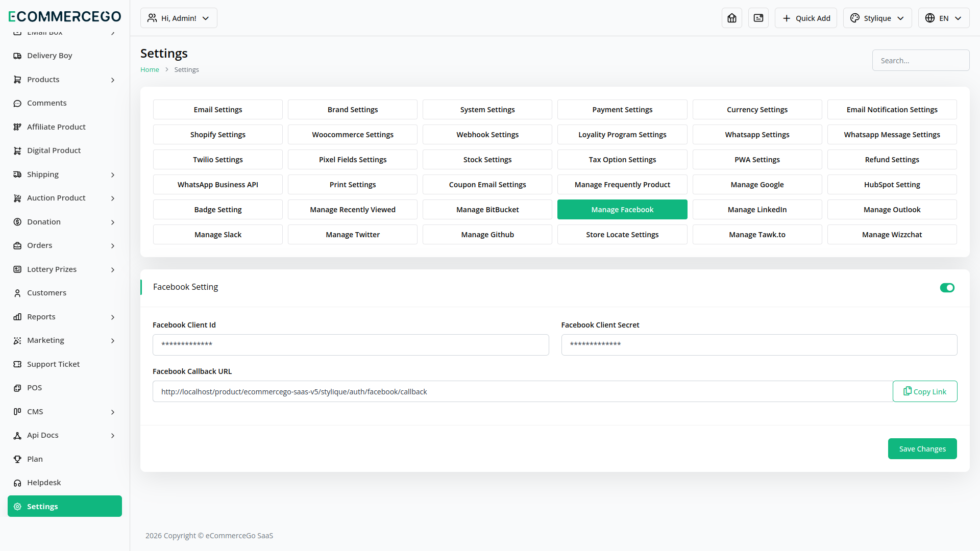Expand the Products submenu arrow
The image size is (980, 551).
[113, 80]
